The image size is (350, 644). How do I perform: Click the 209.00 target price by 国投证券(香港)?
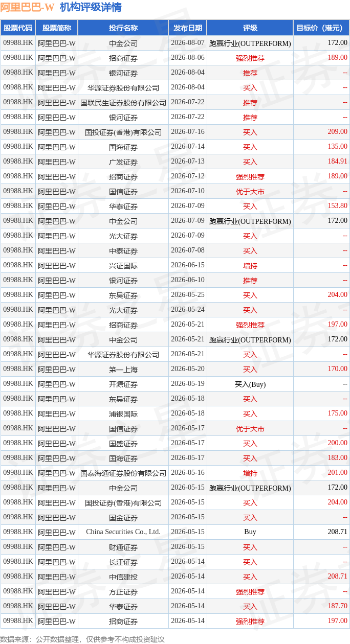(337, 132)
